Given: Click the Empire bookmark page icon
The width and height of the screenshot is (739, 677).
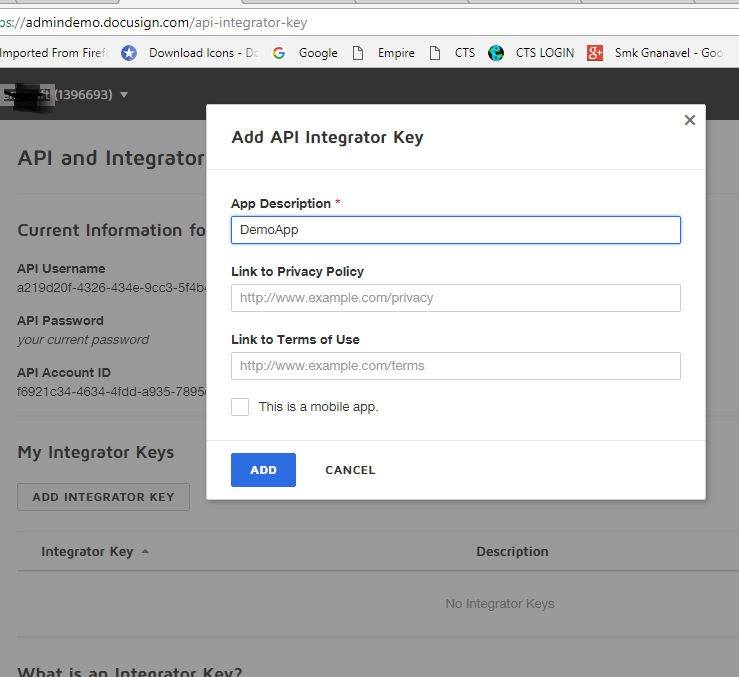Looking at the screenshot, I should click(x=358, y=53).
